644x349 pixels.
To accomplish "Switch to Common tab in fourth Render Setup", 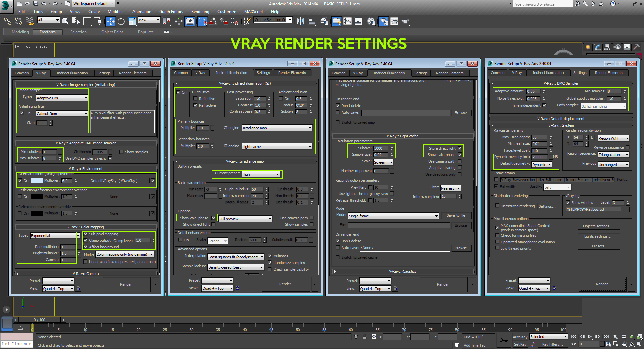I will tap(497, 73).
